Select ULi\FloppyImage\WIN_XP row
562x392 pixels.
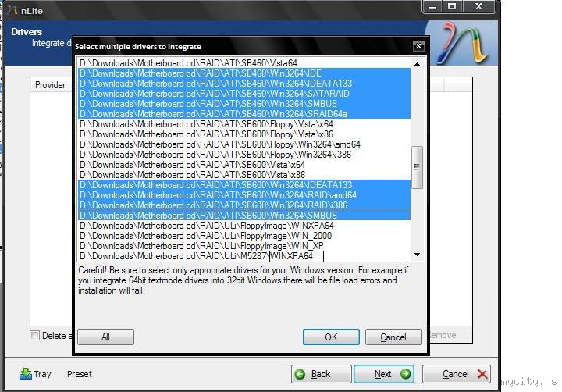tap(244, 246)
